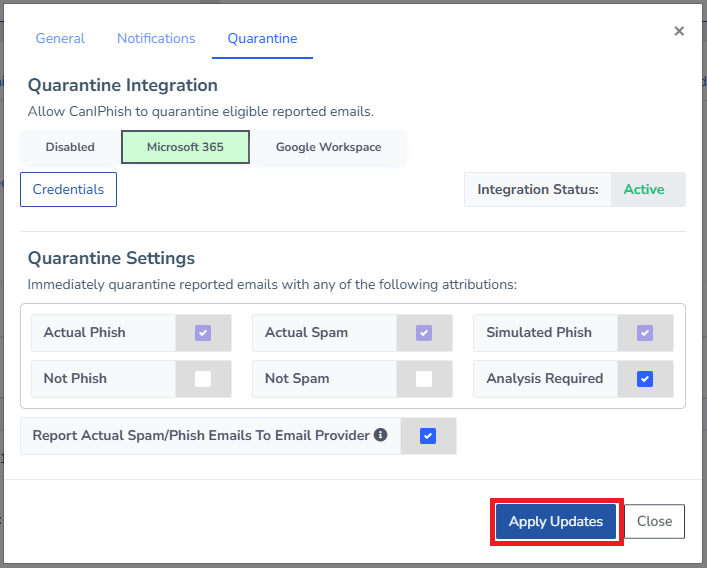707x568 pixels.
Task: Enable the Not Phish checkbox
Action: (x=203, y=379)
